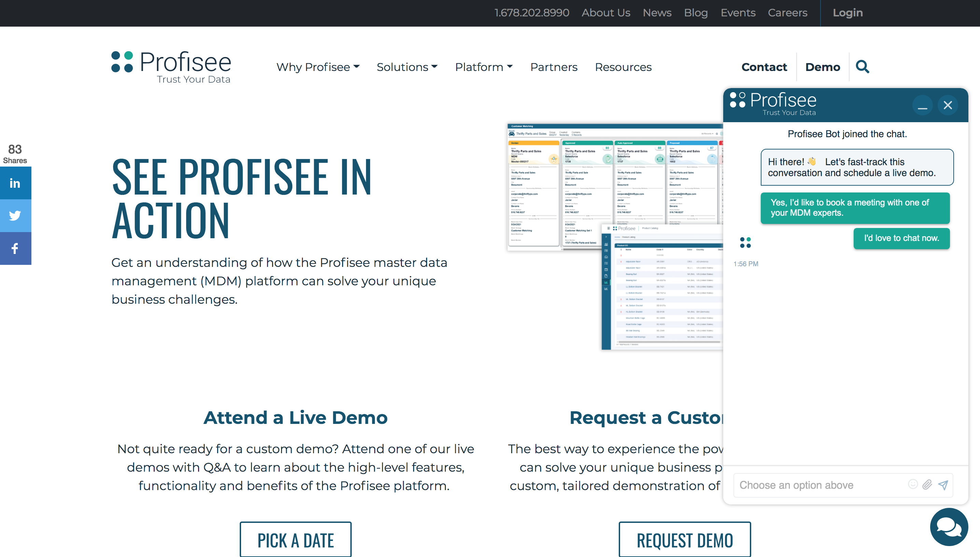This screenshot has height=557, width=980.
Task: Expand the Why Profisee dropdown
Action: pyautogui.click(x=318, y=67)
